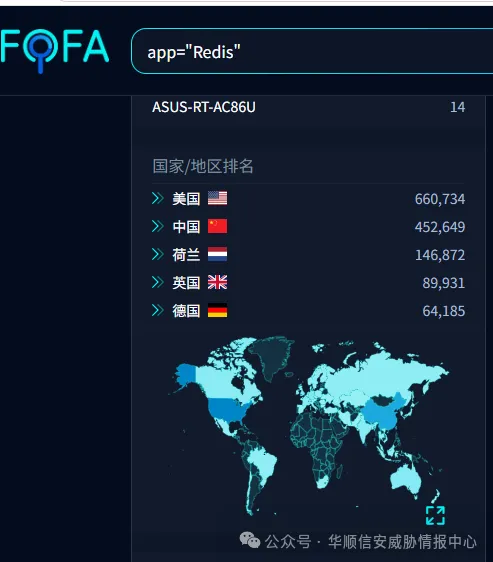
Task: Click the 美国 country label
Action: coord(186,199)
